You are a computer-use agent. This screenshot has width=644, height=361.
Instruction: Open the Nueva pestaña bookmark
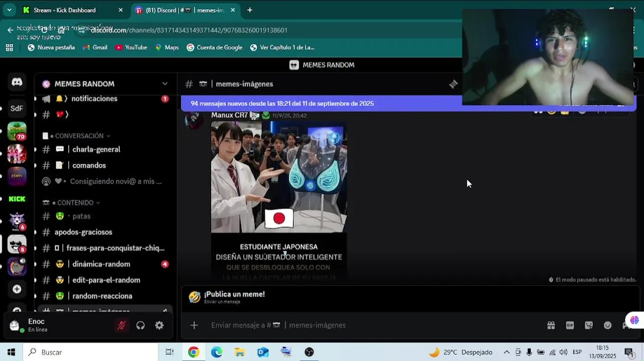51,48
